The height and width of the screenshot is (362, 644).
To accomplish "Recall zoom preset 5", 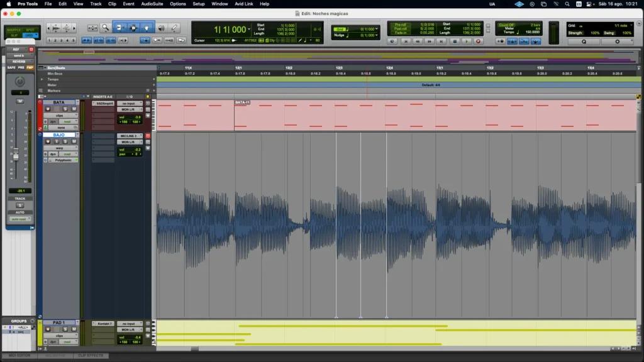I will (74, 40).
